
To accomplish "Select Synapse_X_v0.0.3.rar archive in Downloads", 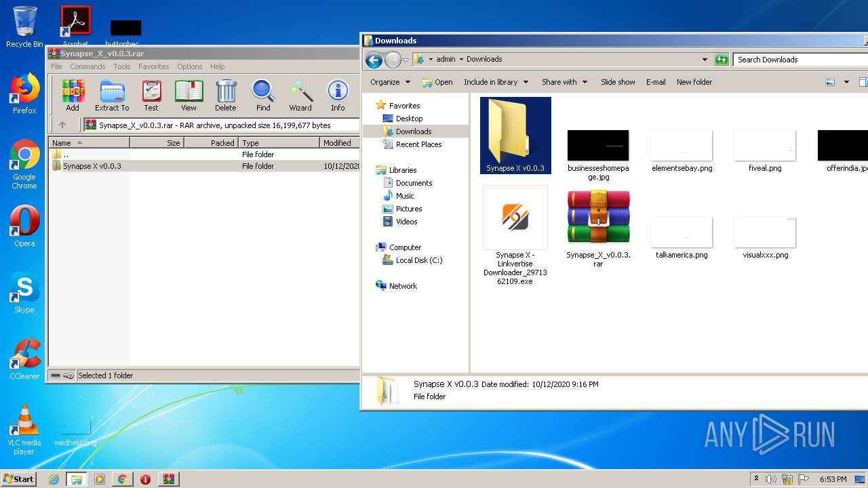I will click(598, 228).
